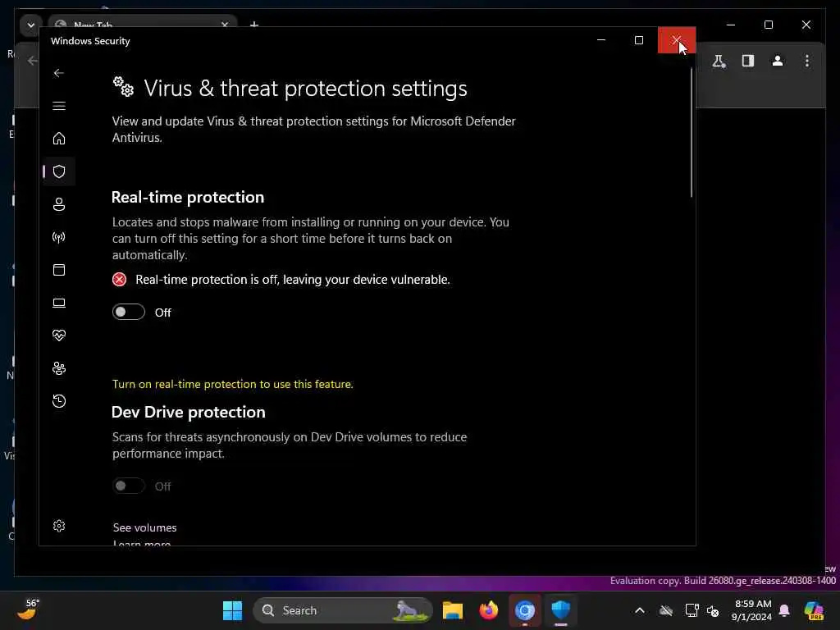Click the Windows Security vertical scrollbar
This screenshot has width=840, height=630.
(x=691, y=132)
